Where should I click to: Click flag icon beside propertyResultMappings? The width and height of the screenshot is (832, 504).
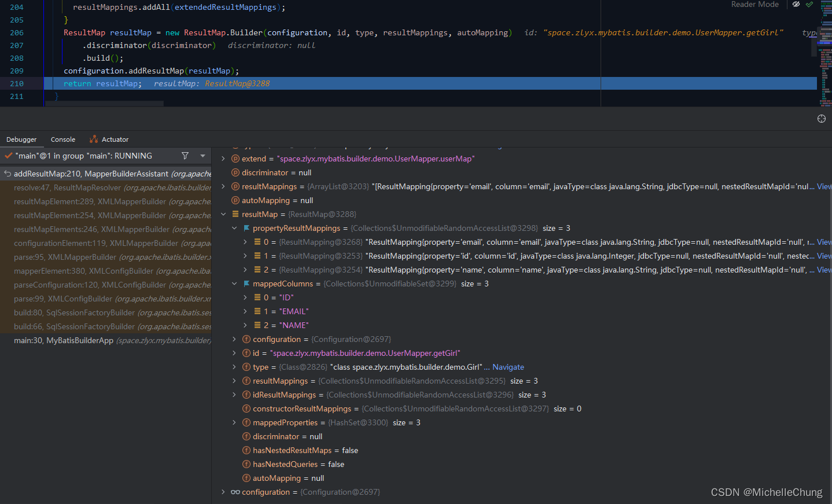246,228
